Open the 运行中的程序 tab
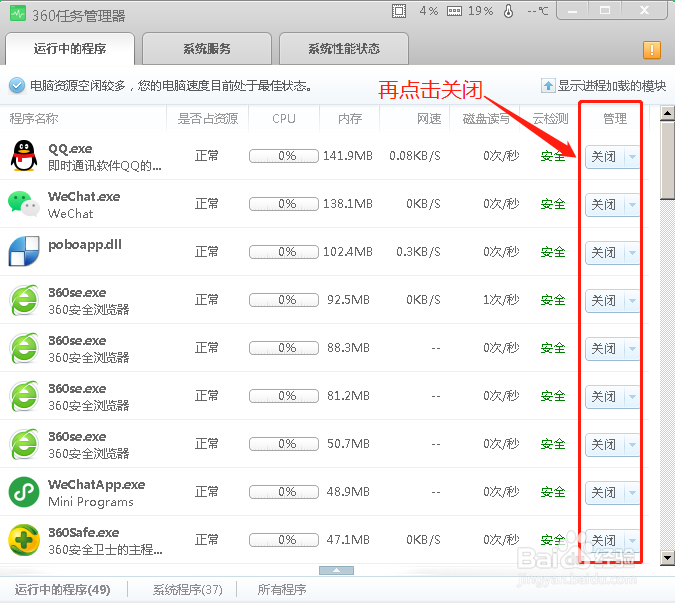The height and width of the screenshot is (603, 675). pos(70,49)
